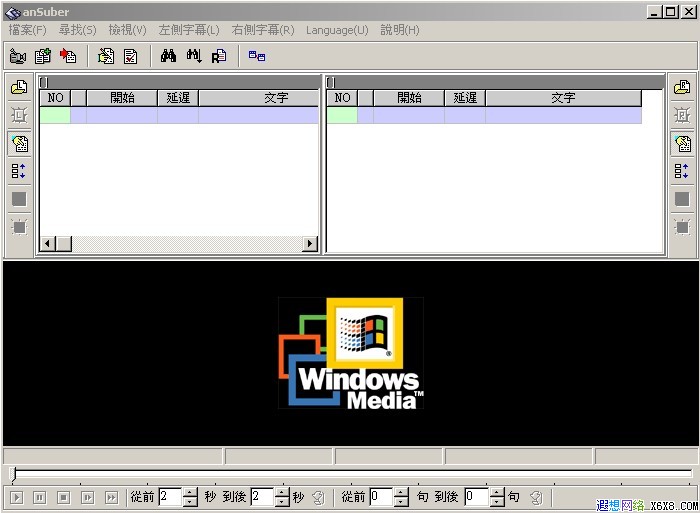Click the Stop button
Viewport: 700px width, 513px height.
pyautogui.click(x=63, y=497)
